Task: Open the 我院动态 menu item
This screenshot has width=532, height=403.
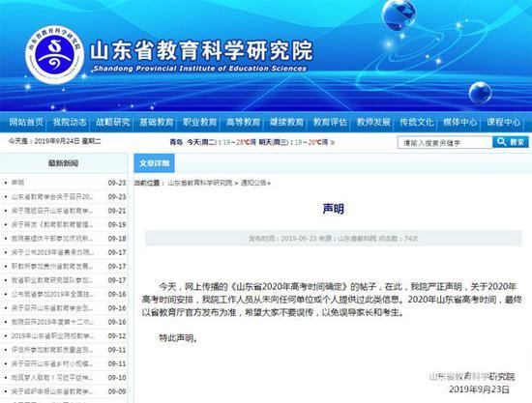Action: click(70, 122)
